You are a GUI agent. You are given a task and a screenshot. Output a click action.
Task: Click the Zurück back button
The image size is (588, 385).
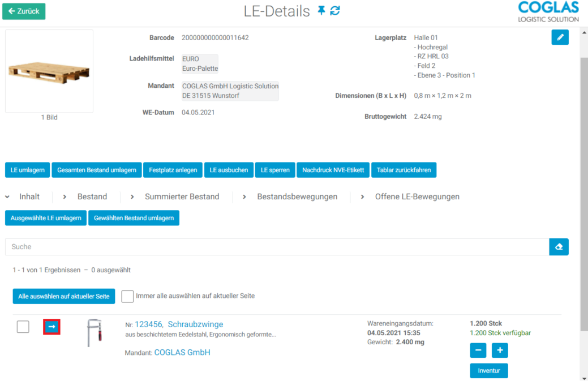pyautogui.click(x=24, y=11)
